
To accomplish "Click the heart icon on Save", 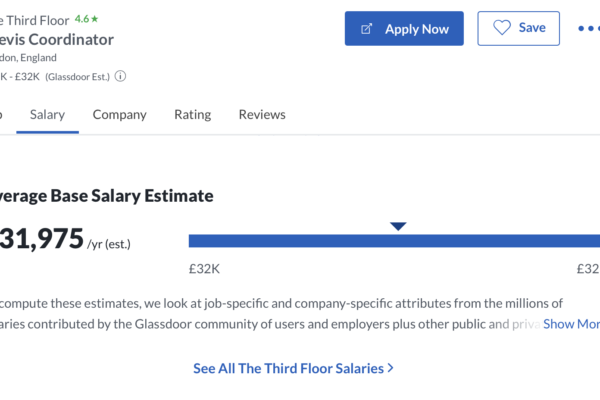I will [x=502, y=28].
